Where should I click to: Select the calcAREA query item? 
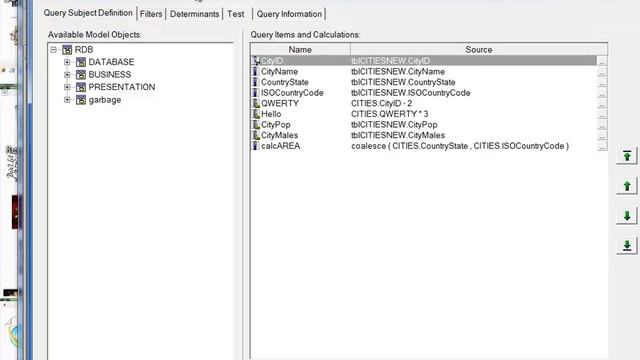click(280, 146)
